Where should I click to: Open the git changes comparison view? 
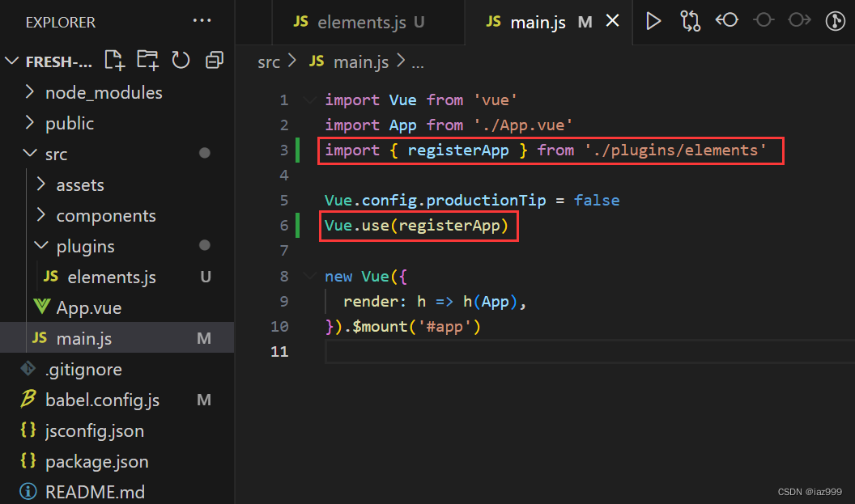click(690, 22)
